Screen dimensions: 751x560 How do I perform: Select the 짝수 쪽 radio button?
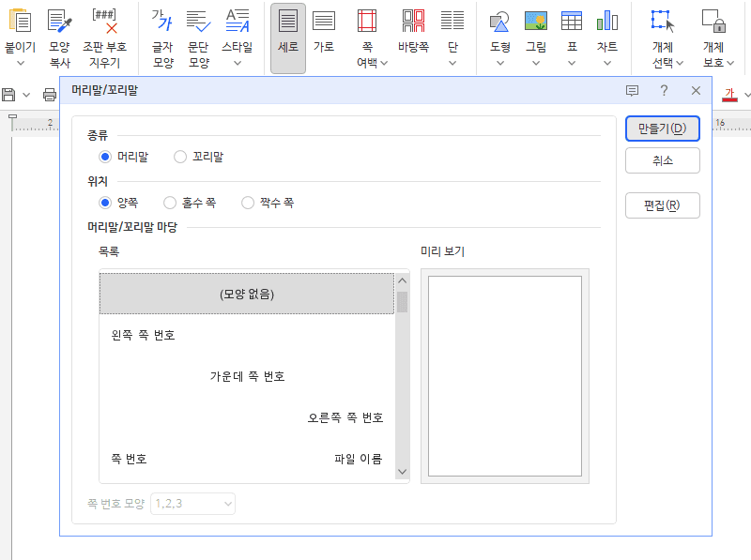click(x=247, y=203)
